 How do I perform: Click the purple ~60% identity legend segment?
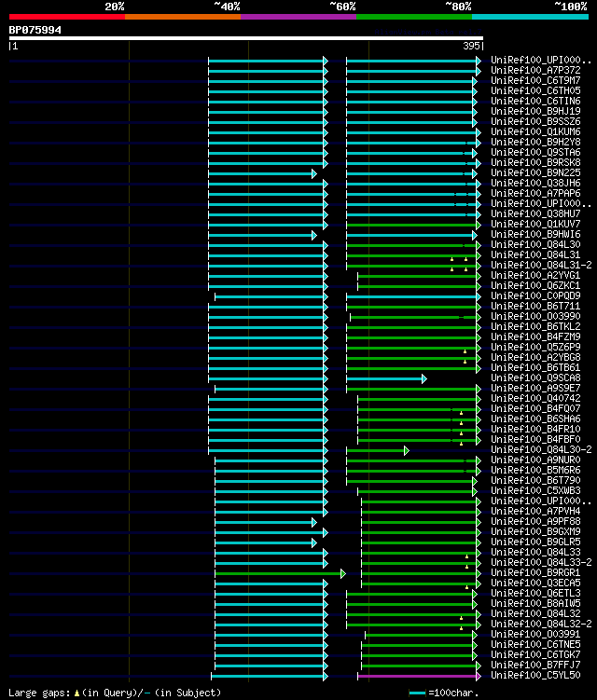298,17
